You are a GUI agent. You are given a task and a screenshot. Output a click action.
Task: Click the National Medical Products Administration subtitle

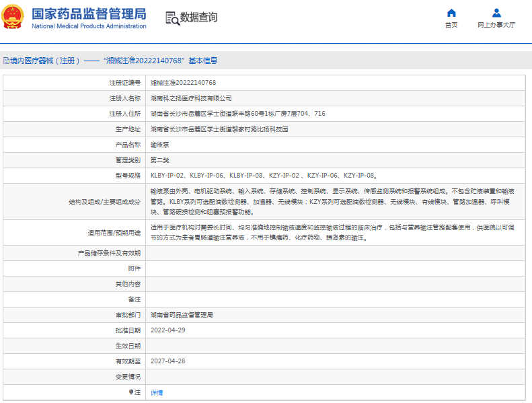tap(89, 26)
